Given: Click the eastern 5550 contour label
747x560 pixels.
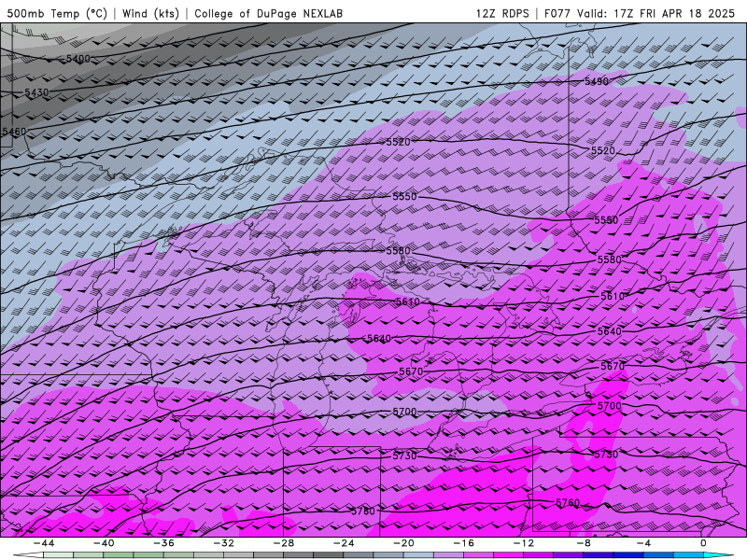Looking at the screenshot, I should click(606, 220).
